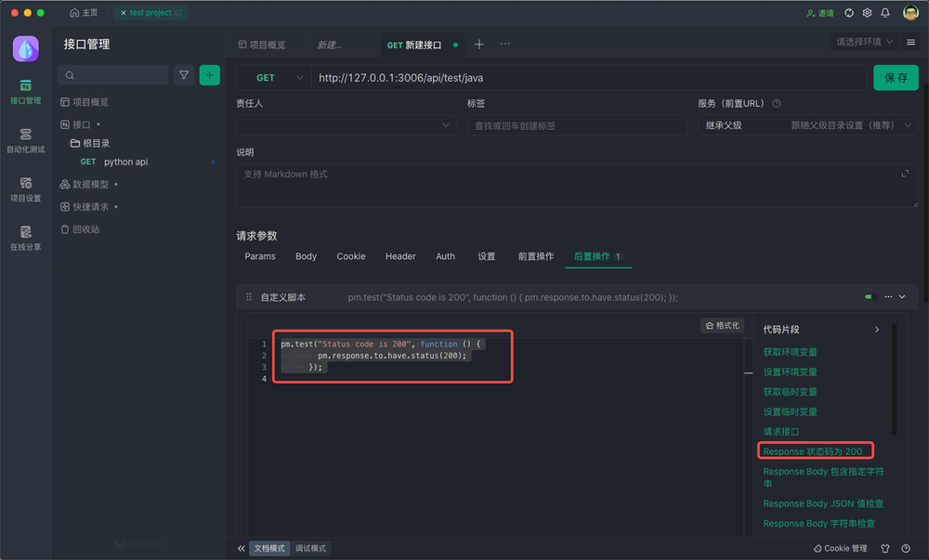Insert the Response 状态码为 200 snippet
The height and width of the screenshot is (560, 929).
click(816, 450)
